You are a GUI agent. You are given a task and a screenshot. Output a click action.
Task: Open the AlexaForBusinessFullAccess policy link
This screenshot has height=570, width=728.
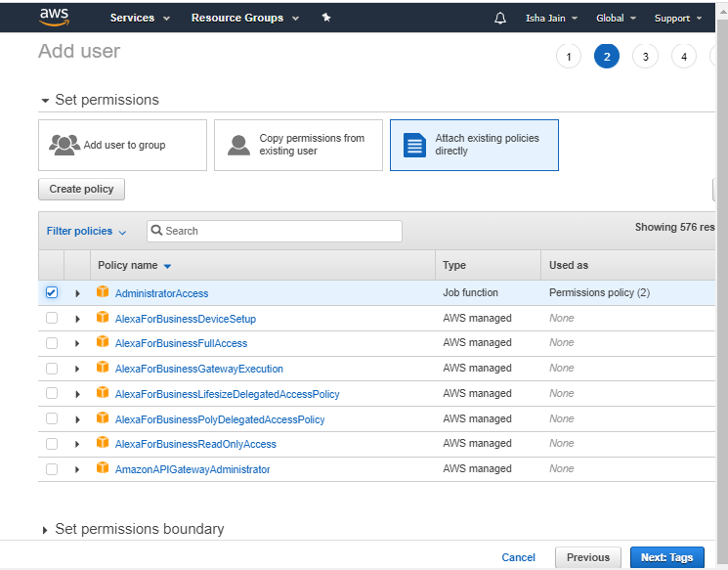click(x=181, y=343)
